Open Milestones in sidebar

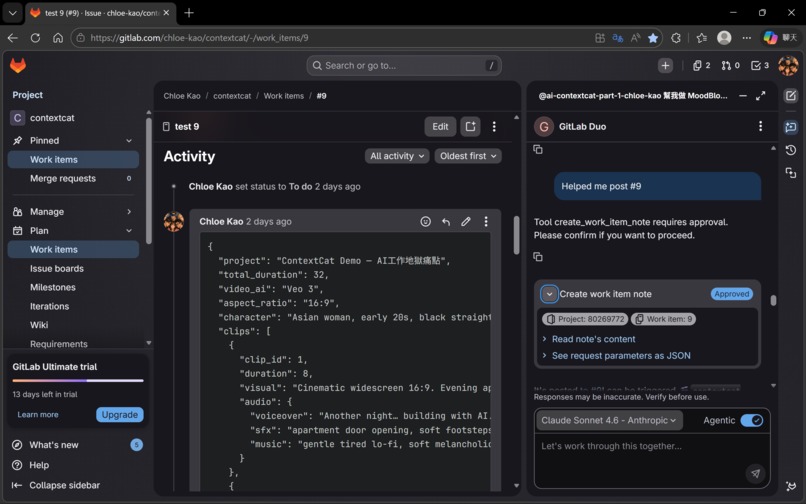pos(73,287)
